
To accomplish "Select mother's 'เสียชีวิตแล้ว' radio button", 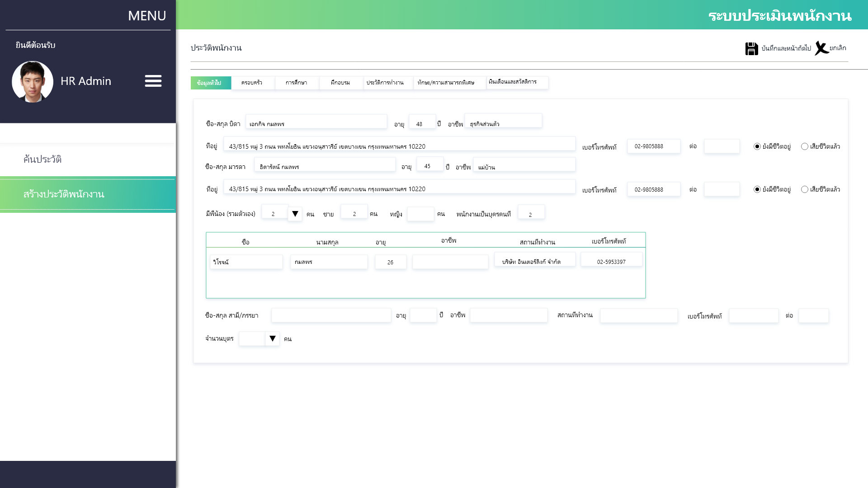I will (x=805, y=189).
